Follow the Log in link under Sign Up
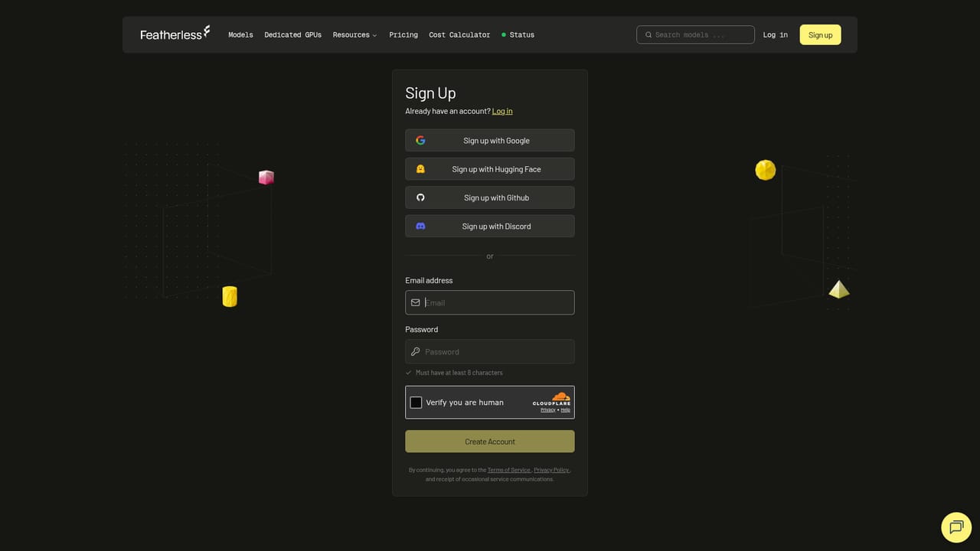 pos(502,111)
